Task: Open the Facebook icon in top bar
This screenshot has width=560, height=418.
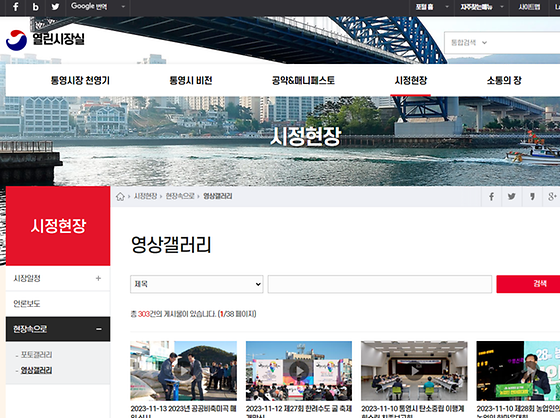Action: pyautogui.click(x=15, y=7)
